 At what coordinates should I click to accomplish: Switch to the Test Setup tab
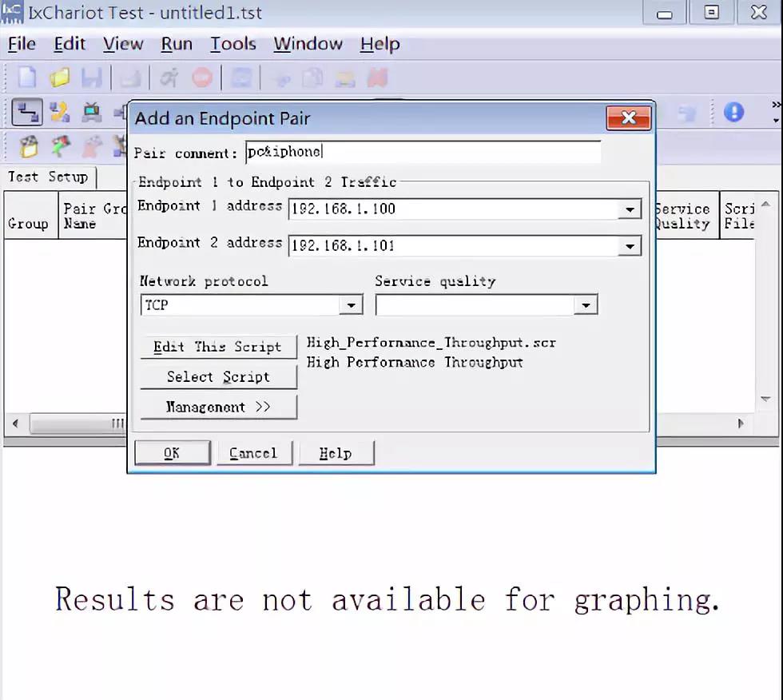[x=48, y=177]
